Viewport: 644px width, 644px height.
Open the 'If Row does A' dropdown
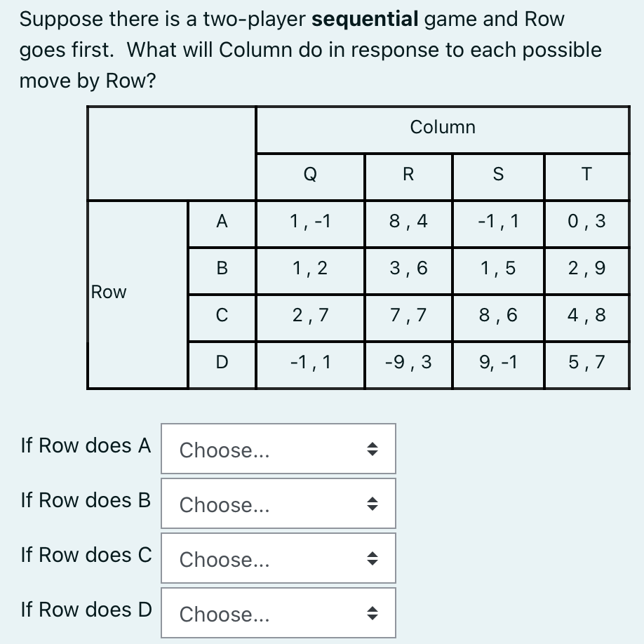click(x=279, y=449)
